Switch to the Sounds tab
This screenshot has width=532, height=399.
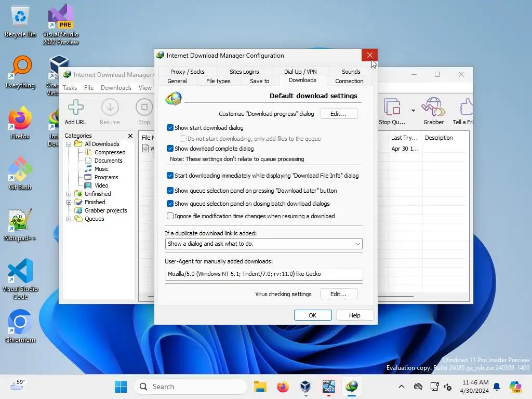[x=351, y=72]
